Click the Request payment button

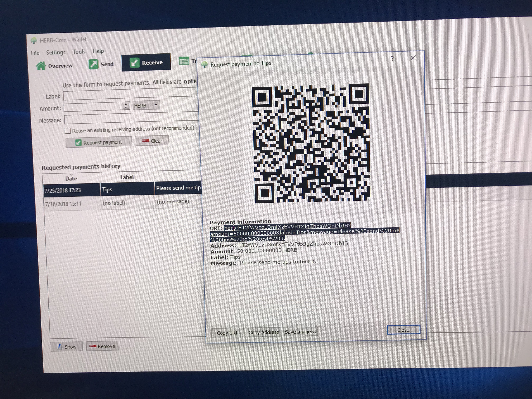tap(99, 142)
